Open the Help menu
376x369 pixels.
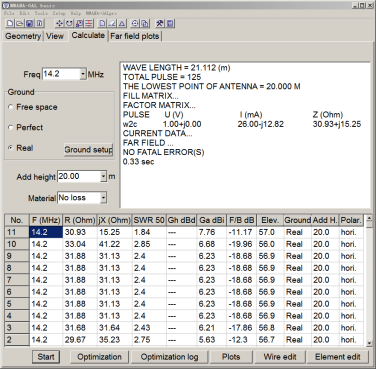pyautogui.click(x=76, y=13)
